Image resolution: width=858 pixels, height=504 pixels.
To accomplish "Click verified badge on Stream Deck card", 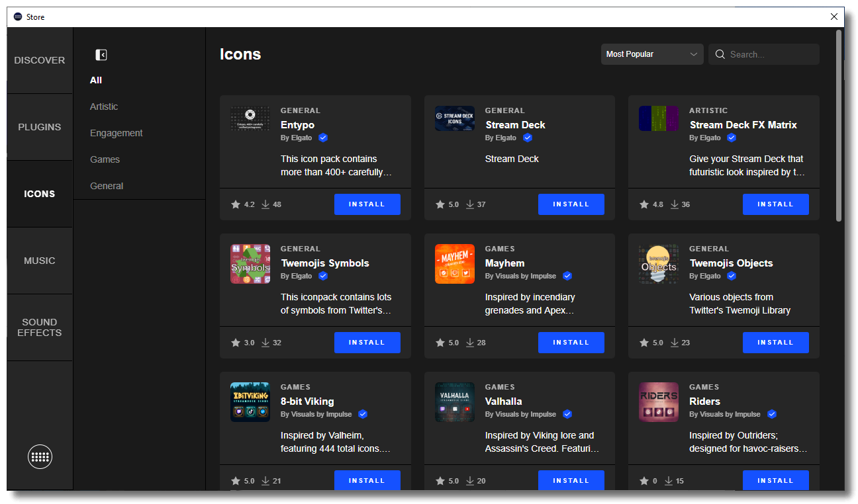I will click(x=528, y=138).
